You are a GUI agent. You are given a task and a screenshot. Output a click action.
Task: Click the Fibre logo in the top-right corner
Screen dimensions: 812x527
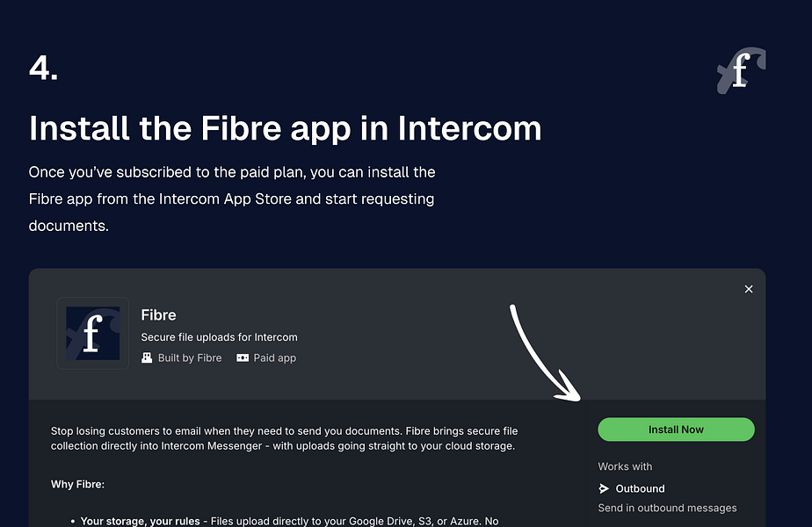click(741, 70)
